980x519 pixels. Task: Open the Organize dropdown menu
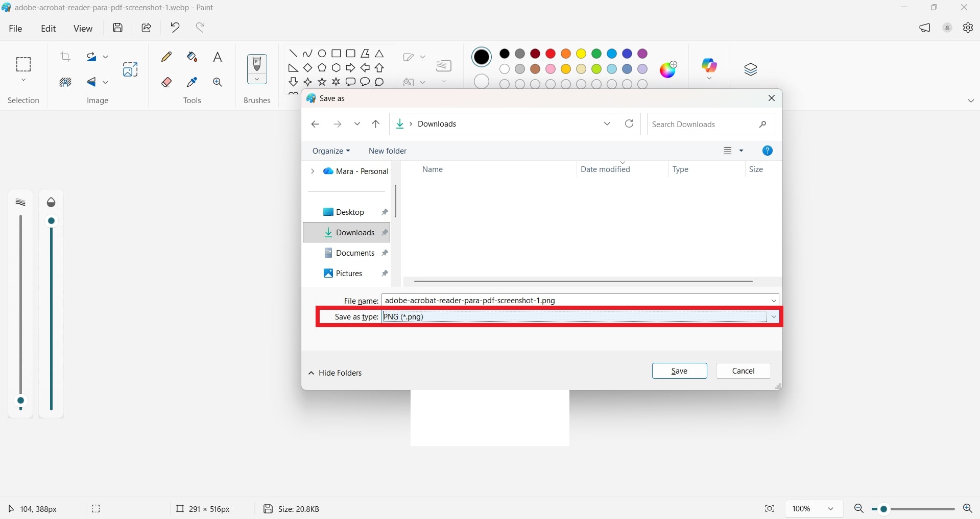tap(331, 151)
